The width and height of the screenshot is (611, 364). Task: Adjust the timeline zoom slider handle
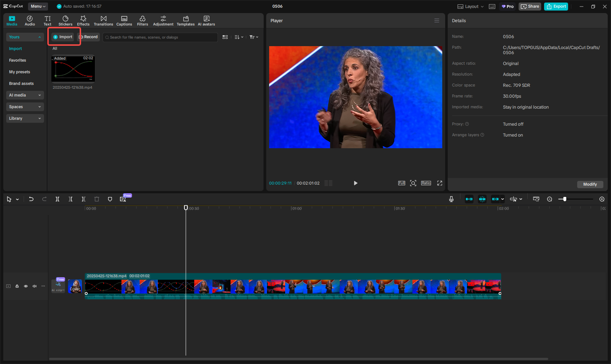point(564,199)
